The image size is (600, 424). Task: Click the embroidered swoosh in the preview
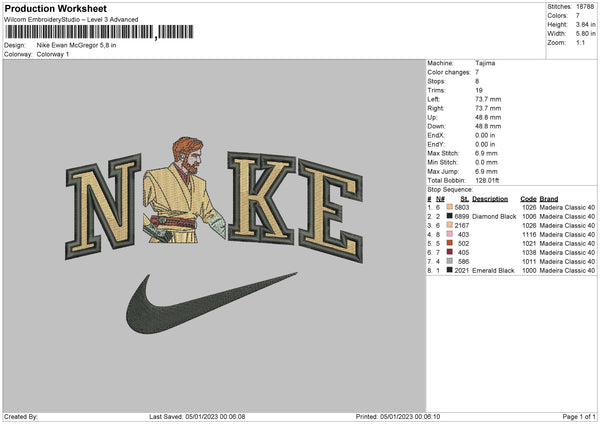tap(211, 303)
